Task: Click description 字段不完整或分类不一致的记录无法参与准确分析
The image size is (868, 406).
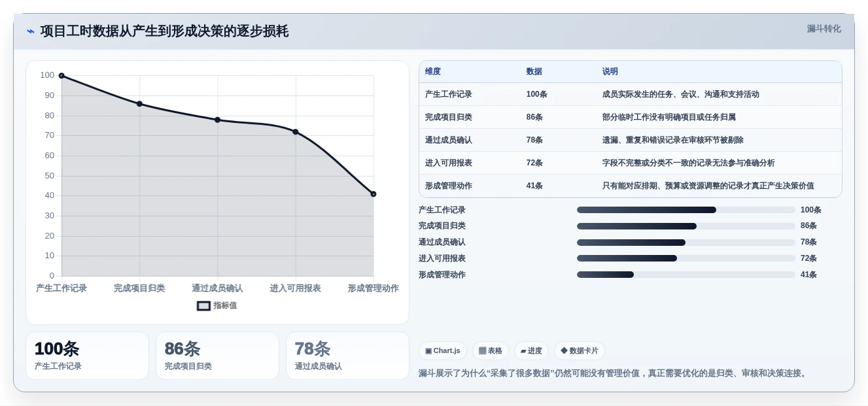Action: 689,163
